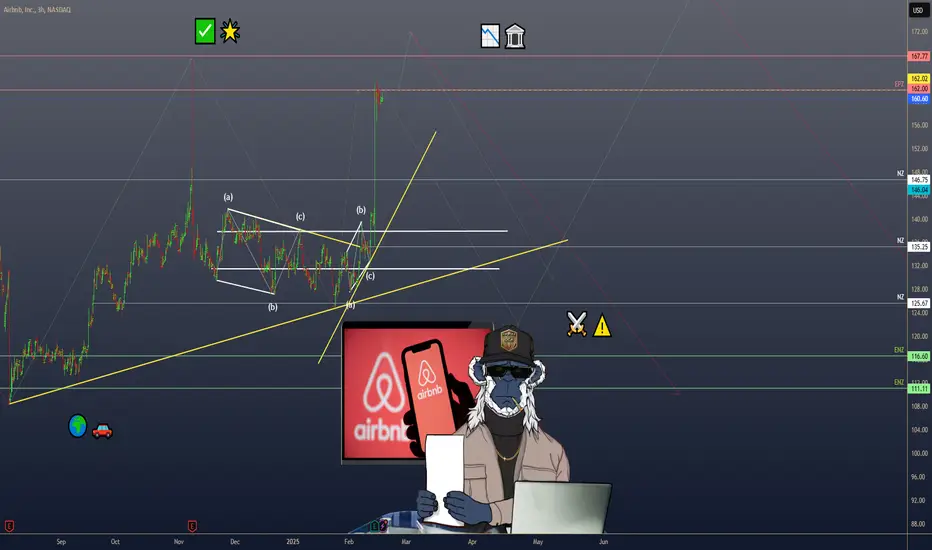This screenshot has height=550, width=932.
Task: Click the 100.00 price scale value
Action: [919, 453]
